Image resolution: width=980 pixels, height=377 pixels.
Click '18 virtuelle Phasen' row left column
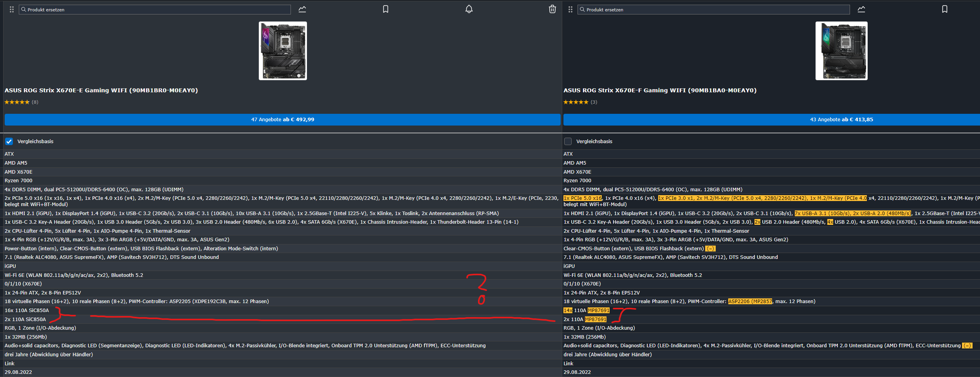(x=137, y=301)
